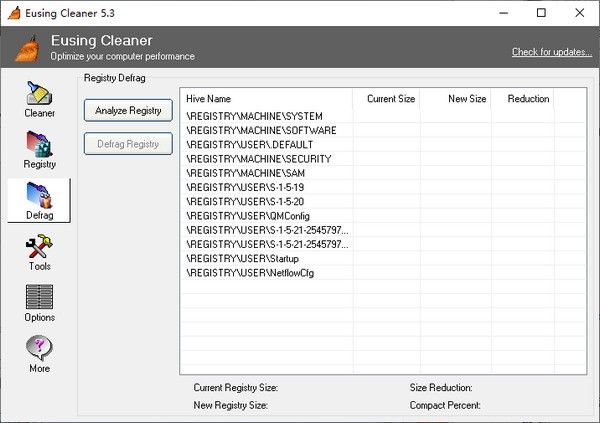Click the Current Size column header

[387, 99]
